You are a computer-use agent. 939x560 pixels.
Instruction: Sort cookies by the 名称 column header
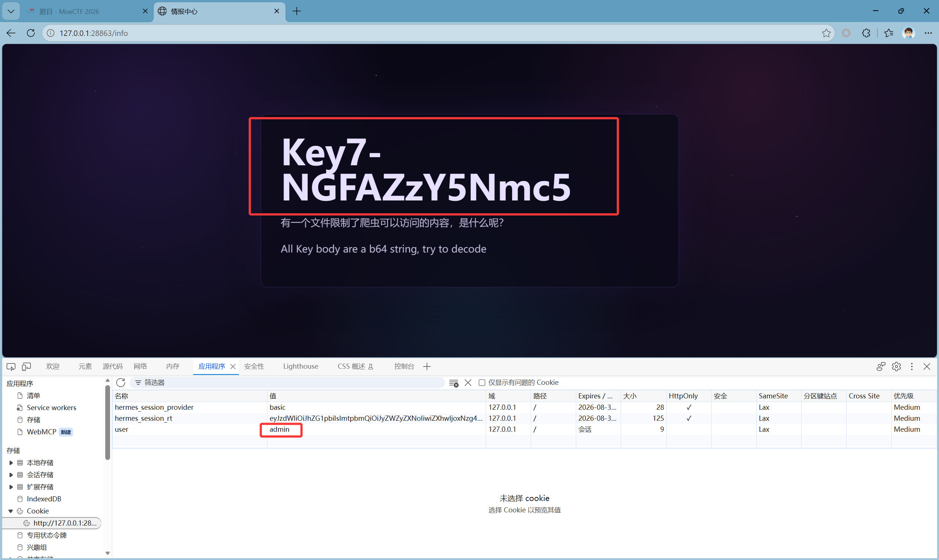coord(190,396)
